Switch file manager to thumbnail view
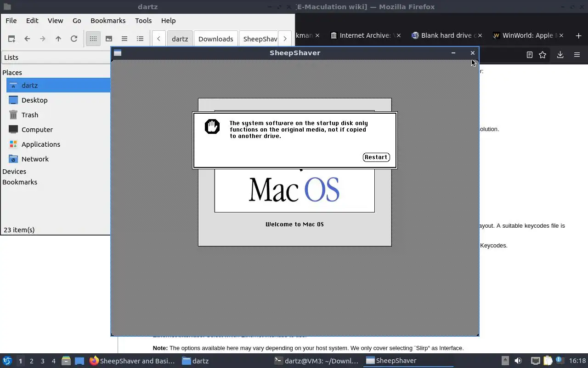This screenshot has width=588, height=368. (109, 39)
